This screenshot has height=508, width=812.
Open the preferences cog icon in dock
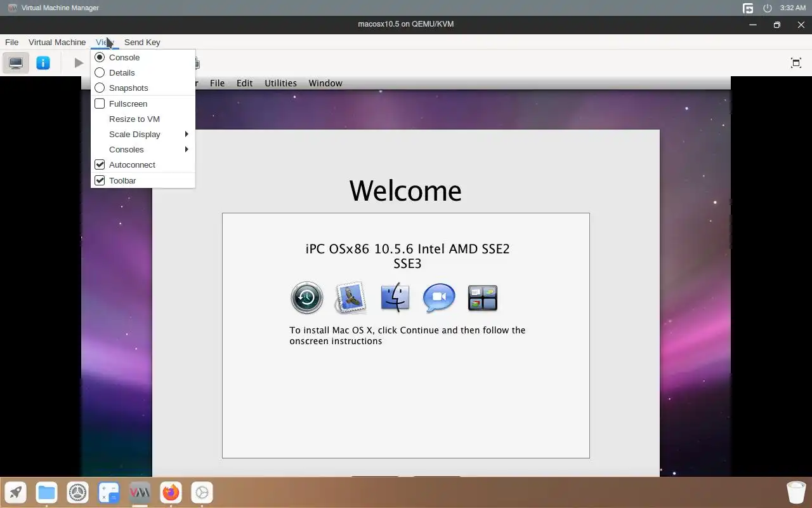202,492
